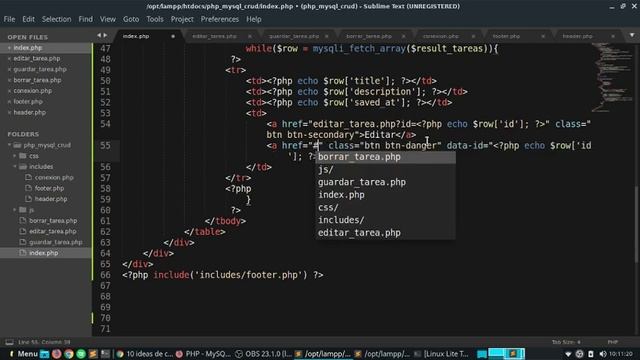Choose borrar_tarea.php from autocomplete list
Image resolution: width=640 pixels, height=360 pixels.
tap(385, 157)
